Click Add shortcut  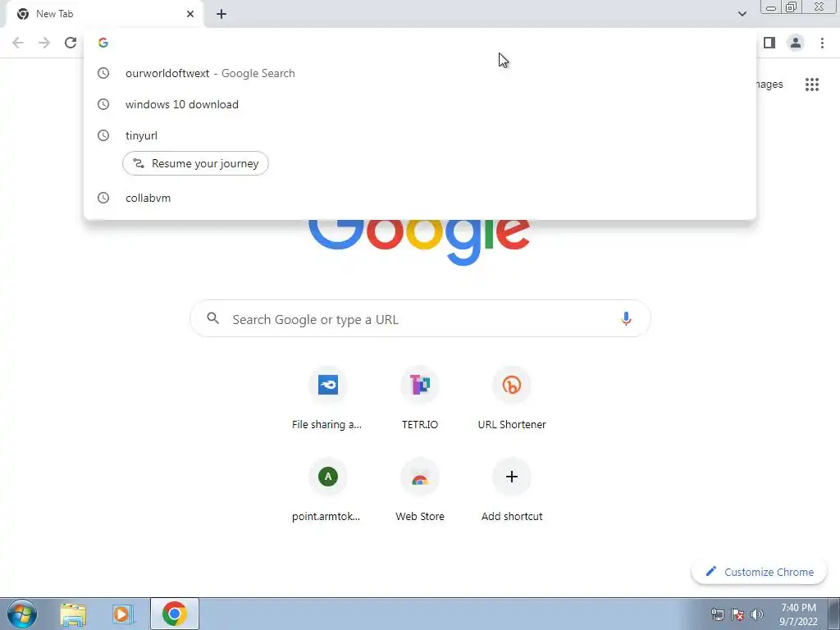point(512,492)
